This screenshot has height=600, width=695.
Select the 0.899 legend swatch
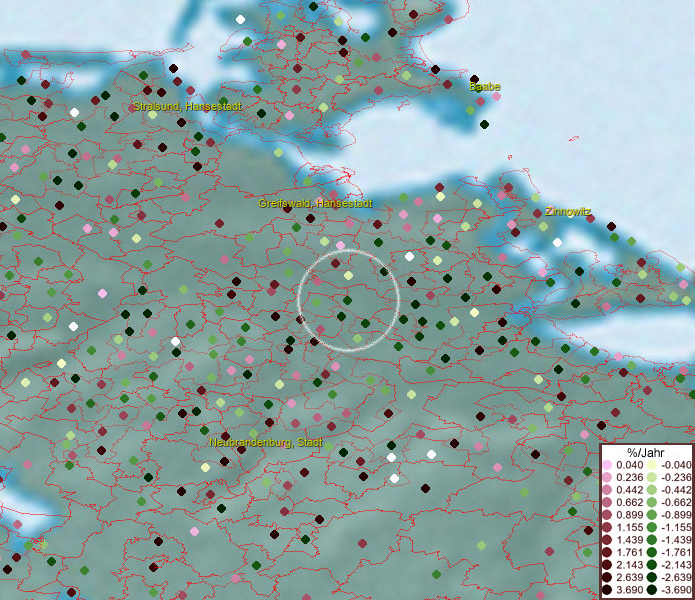pyautogui.click(x=607, y=515)
